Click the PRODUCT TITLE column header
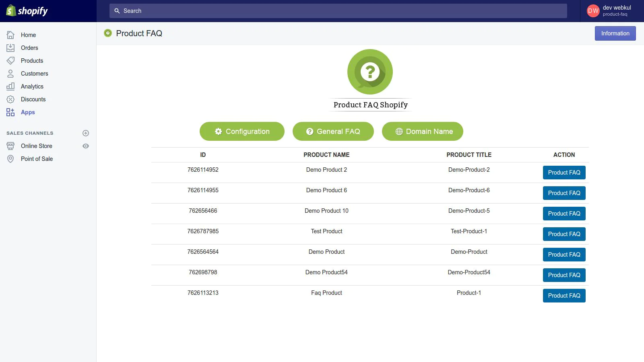 469,155
